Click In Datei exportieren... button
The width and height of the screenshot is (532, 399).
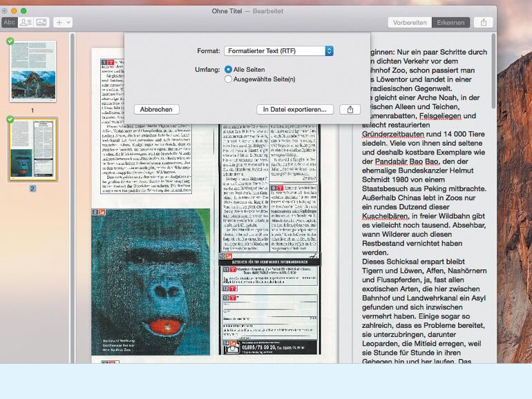[295, 110]
